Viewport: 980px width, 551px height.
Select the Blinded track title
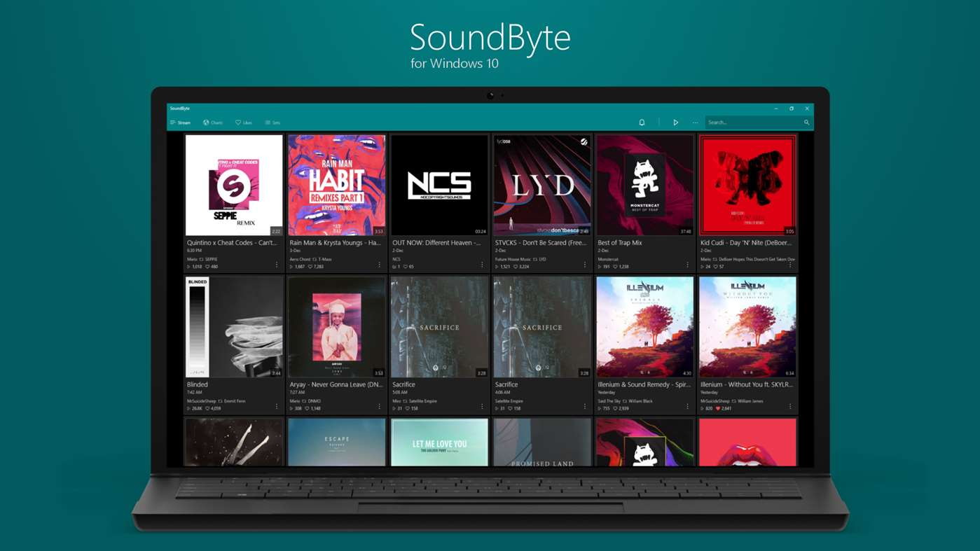point(198,384)
